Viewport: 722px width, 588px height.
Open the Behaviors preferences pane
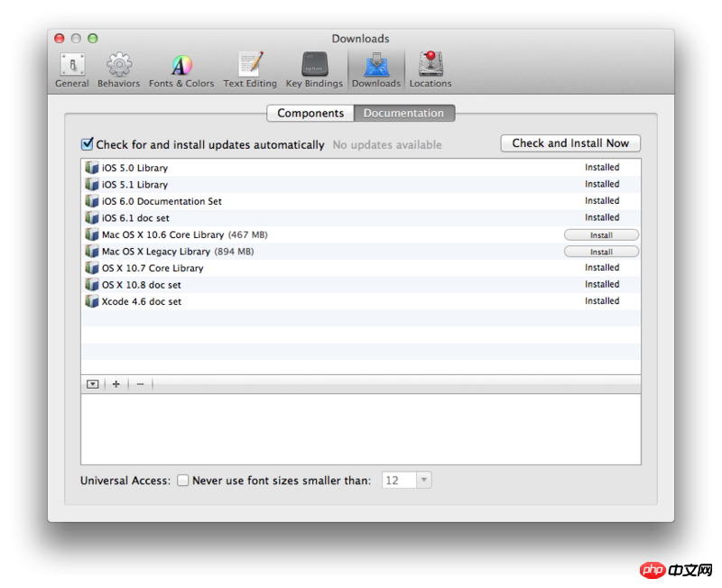[119, 70]
